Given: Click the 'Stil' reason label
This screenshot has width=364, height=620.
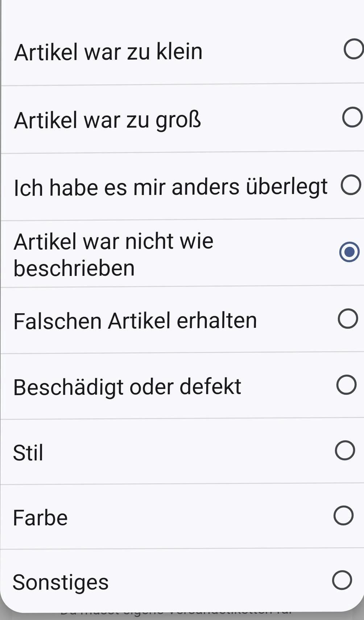Looking at the screenshot, I should click(28, 453).
